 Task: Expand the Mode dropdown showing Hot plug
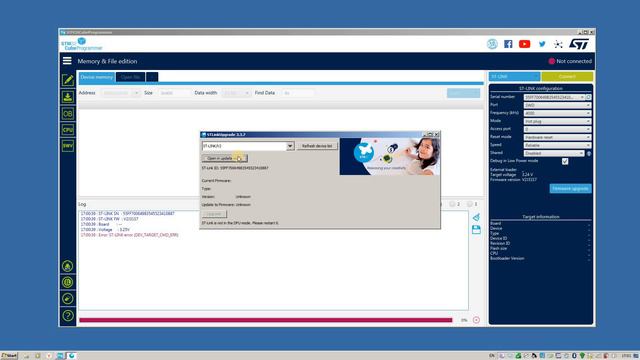click(x=557, y=121)
